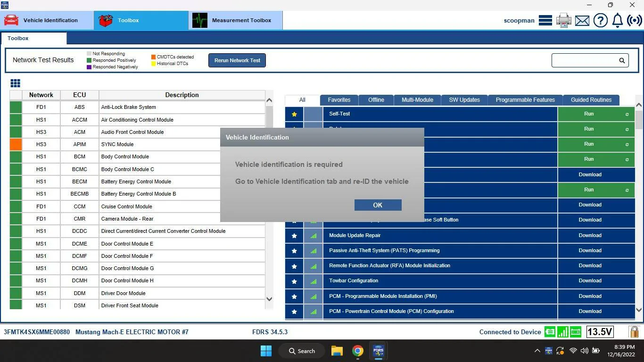Open the Measurement Toolbox tab
Viewport: 644px width, 362px height.
(236, 20)
